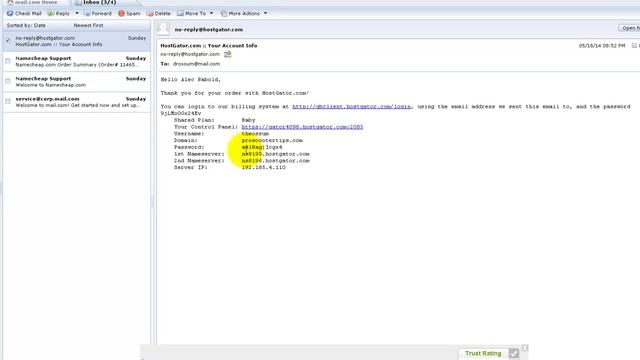Uncheck the no-reply@hostgator.com message checkbox
The image size is (640, 360).
tap(8, 40)
